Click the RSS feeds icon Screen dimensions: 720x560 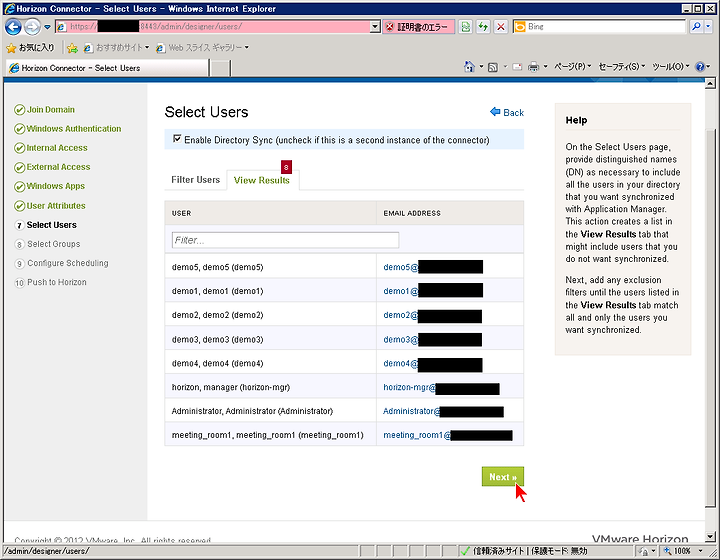493,67
